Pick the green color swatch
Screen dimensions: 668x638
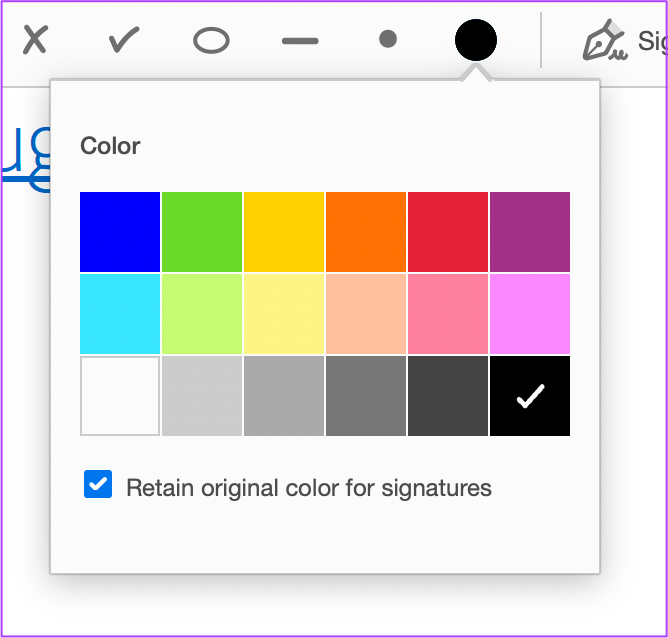(x=202, y=232)
